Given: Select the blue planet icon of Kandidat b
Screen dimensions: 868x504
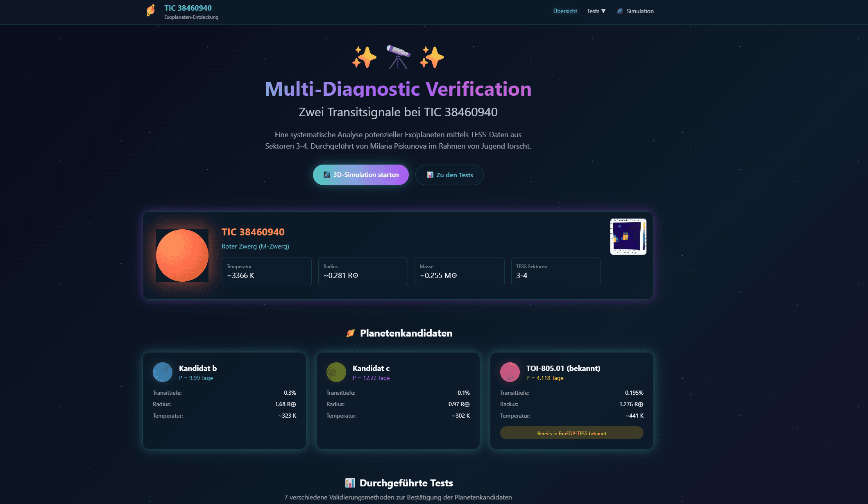Looking at the screenshot, I should point(162,372).
